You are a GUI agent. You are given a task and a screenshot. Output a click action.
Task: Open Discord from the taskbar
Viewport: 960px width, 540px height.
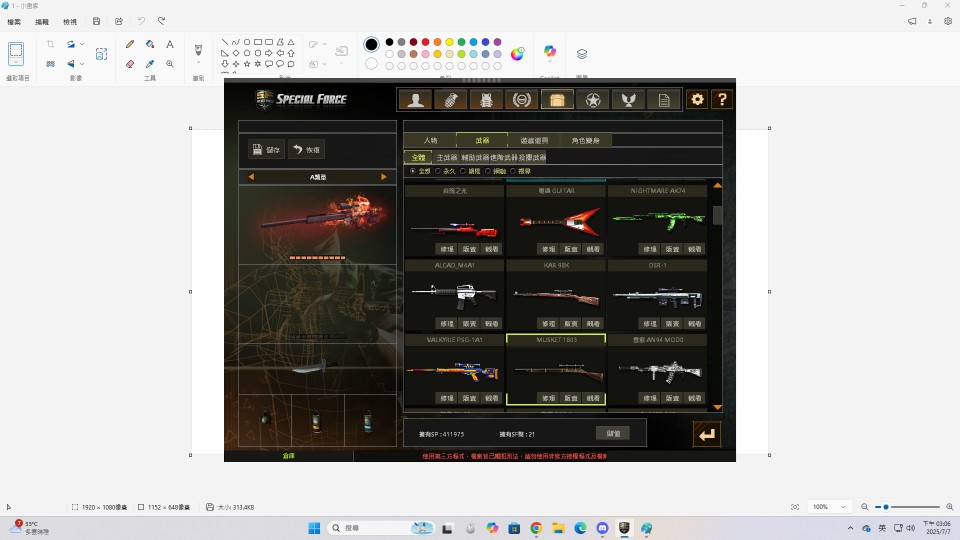click(602, 528)
